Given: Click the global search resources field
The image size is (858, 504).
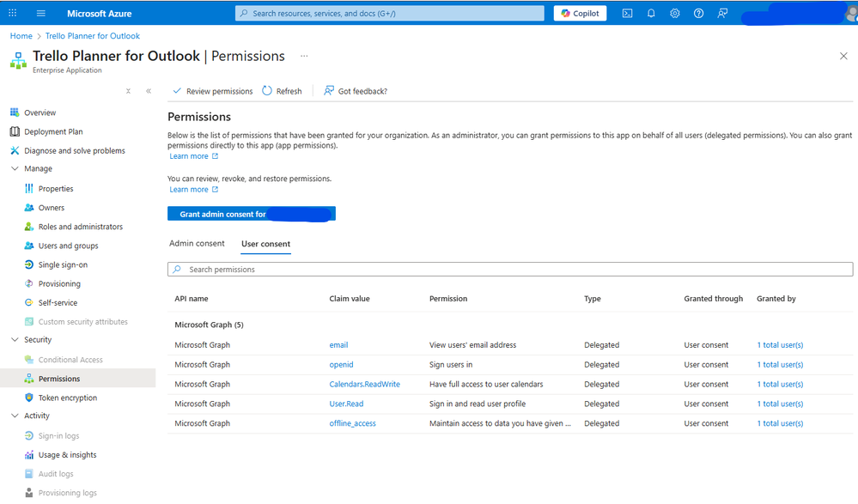Looking at the screenshot, I should point(390,13).
